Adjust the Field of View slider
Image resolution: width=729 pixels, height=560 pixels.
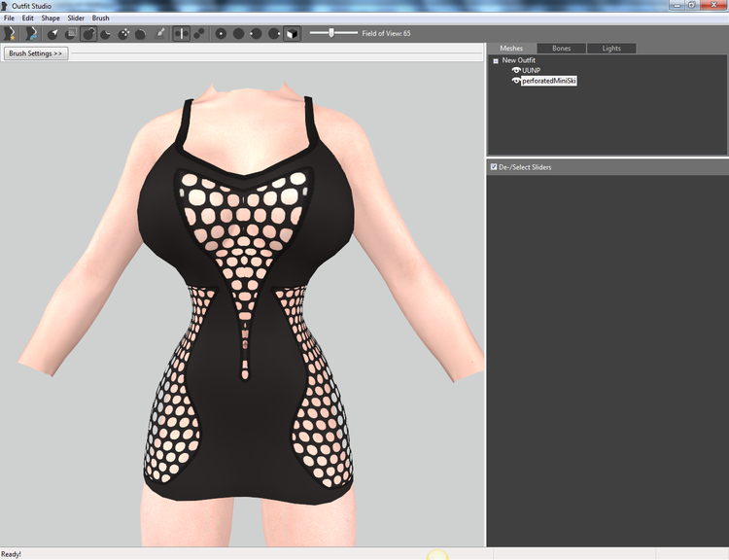[x=333, y=33]
